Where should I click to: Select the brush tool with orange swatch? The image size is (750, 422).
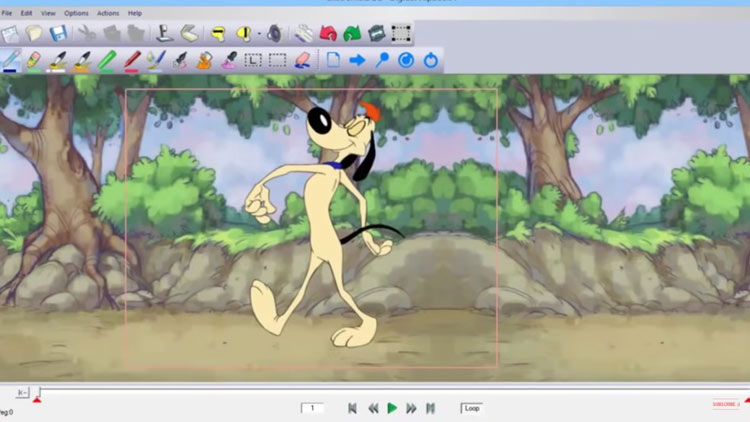[82, 61]
